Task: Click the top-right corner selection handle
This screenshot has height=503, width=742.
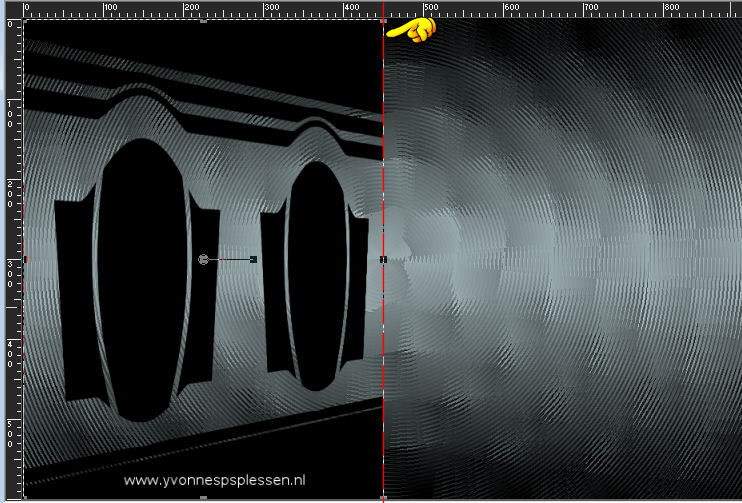Action: pyautogui.click(x=384, y=21)
